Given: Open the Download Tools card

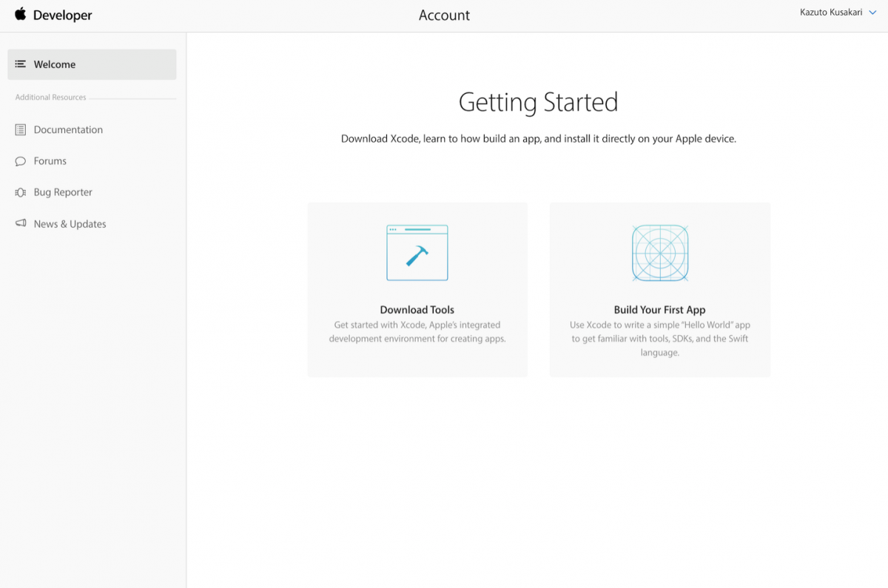Looking at the screenshot, I should point(417,289).
